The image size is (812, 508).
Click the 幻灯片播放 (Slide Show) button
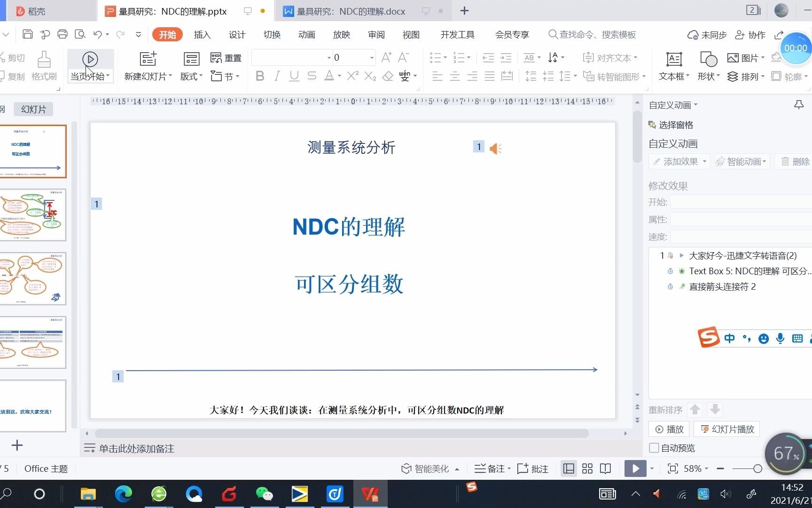[x=726, y=429]
